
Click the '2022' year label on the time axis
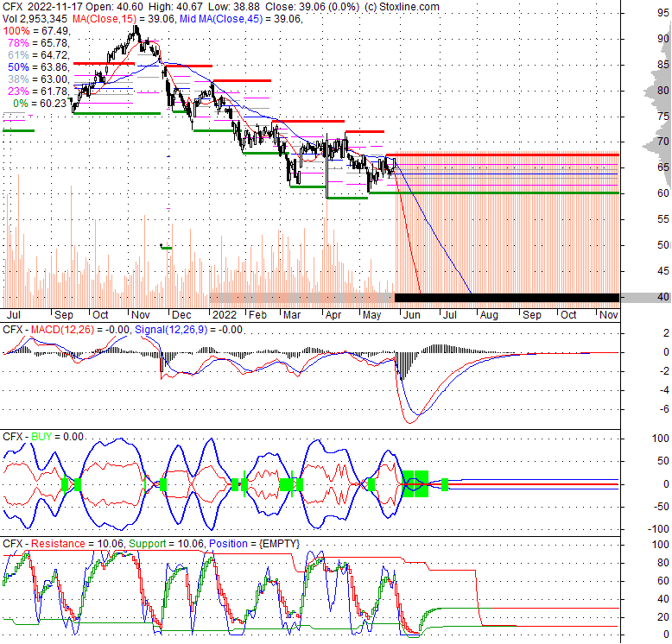click(x=225, y=315)
